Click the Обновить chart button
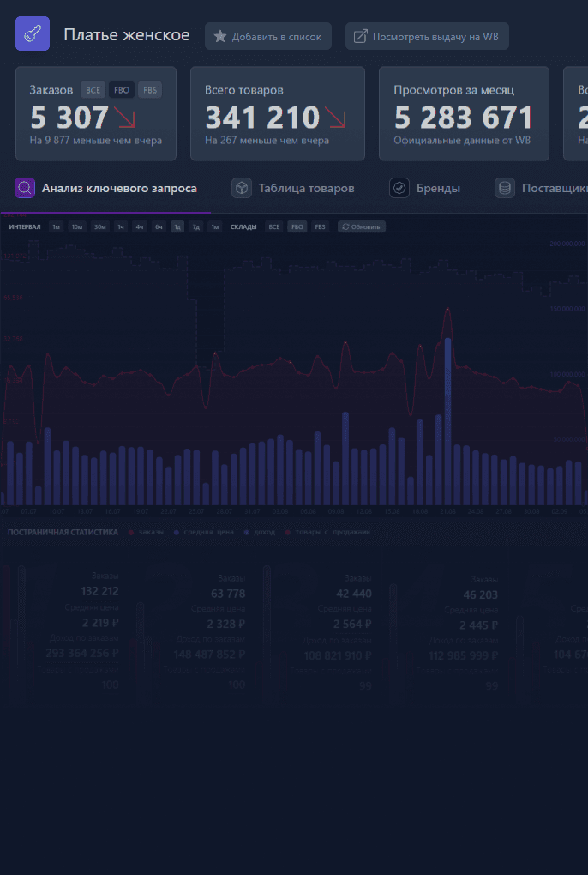588x875 pixels. 362,226
